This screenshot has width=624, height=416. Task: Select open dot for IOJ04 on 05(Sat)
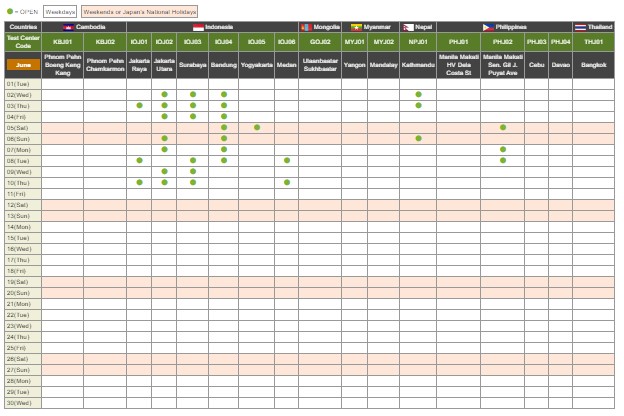click(224, 127)
